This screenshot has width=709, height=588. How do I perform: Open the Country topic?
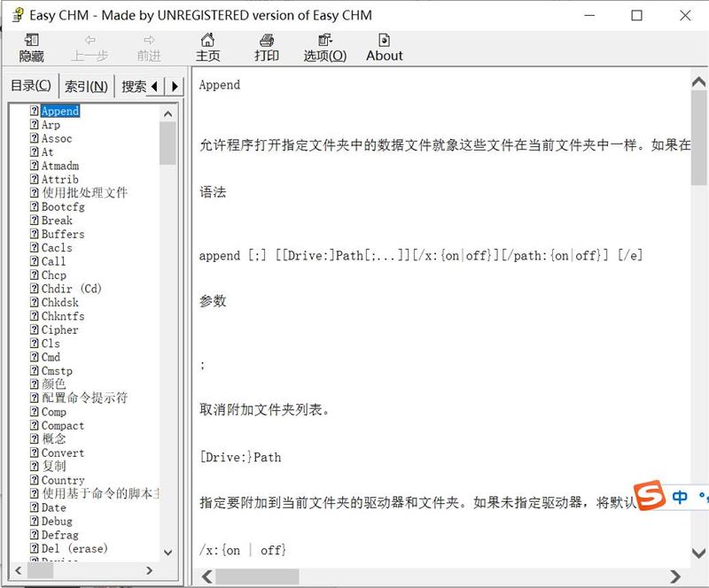pyautogui.click(x=63, y=480)
